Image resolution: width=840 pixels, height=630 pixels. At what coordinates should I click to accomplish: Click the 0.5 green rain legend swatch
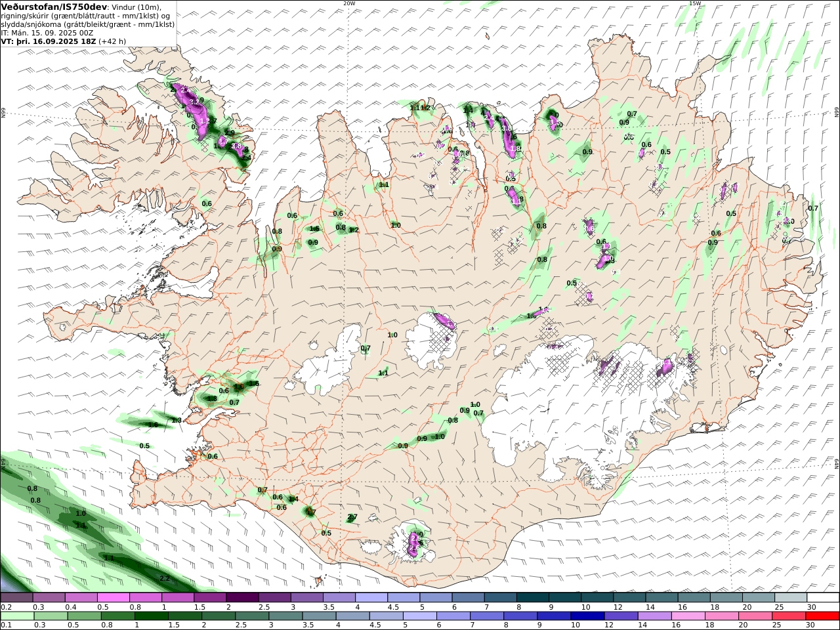(x=84, y=616)
